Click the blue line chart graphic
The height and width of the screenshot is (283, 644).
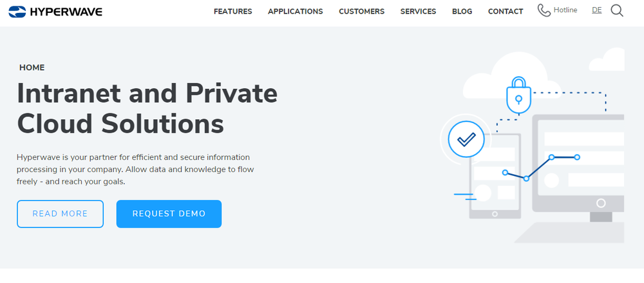point(541,167)
